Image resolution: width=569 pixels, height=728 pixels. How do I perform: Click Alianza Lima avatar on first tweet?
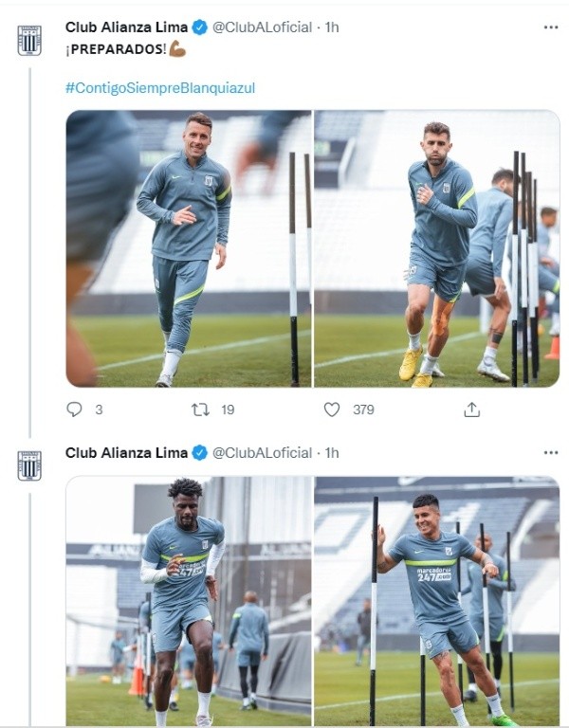coord(29,40)
